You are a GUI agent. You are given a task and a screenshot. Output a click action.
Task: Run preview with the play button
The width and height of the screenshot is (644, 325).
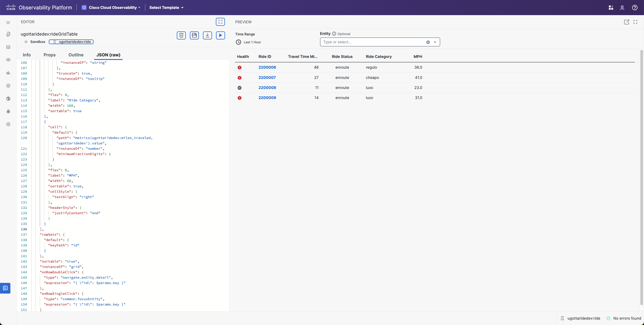click(220, 35)
